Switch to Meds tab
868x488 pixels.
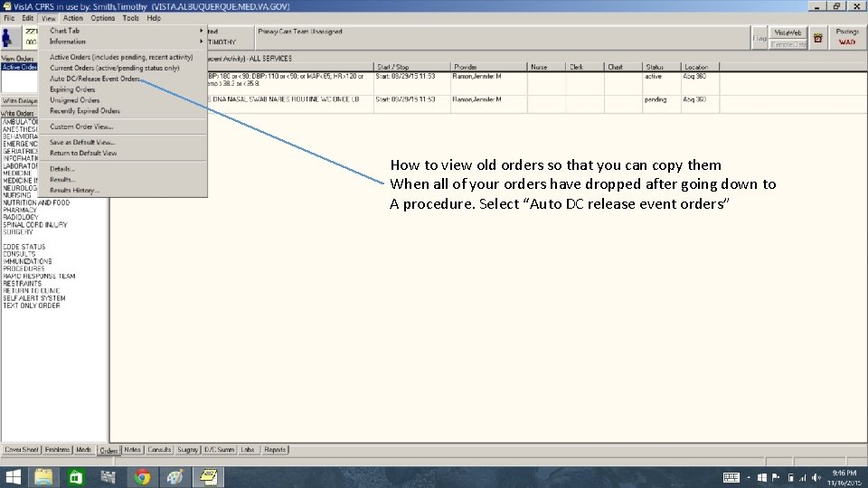pos(83,450)
